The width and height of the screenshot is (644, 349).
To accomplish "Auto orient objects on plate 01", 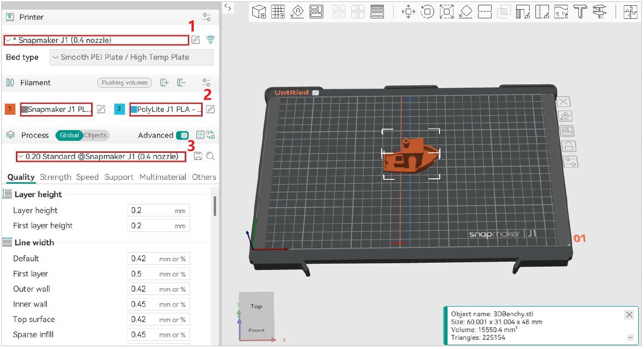I will coord(565,116).
